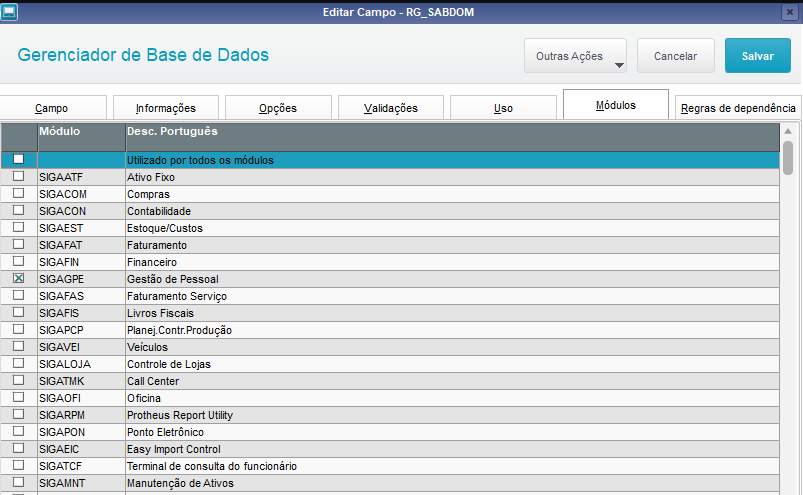
Task: Check the SIGAFIN Financeiro checkbox
Action: tap(18, 261)
